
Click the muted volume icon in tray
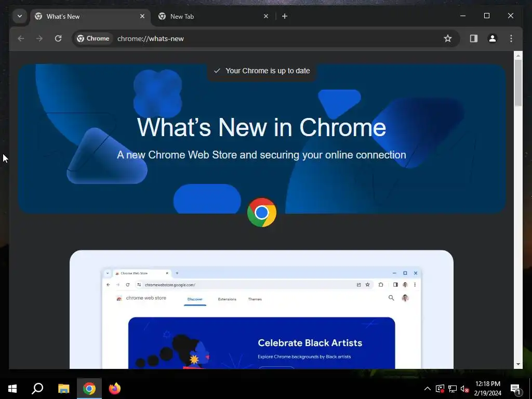coord(464,389)
